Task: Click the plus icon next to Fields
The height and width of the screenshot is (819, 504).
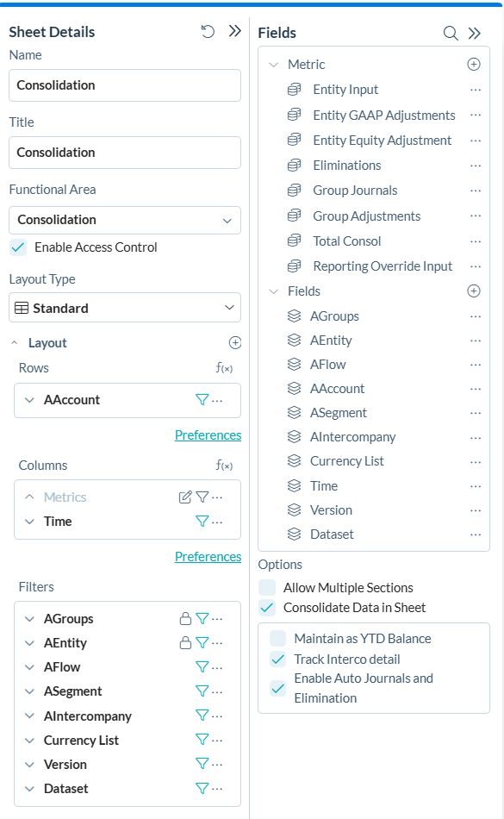Action: 473,291
